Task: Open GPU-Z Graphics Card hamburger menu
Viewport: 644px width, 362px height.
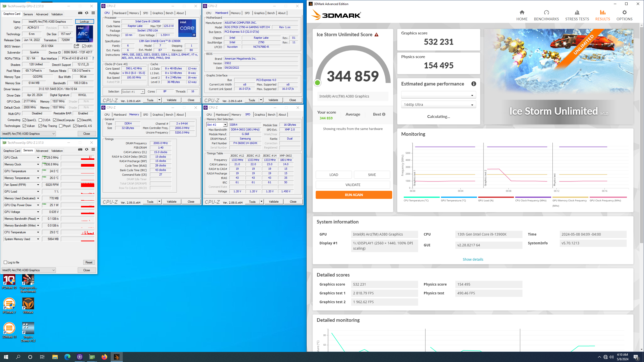Action: click(93, 13)
